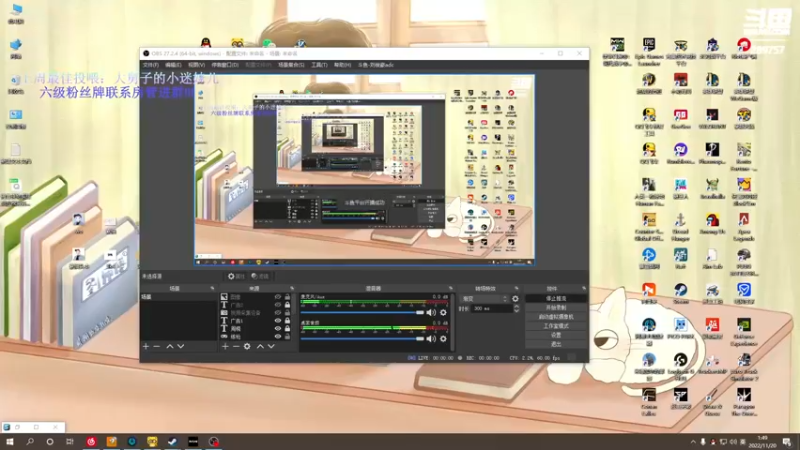Float the Sources dock via header icon
This screenshot has height=450, width=800.
(292, 288)
